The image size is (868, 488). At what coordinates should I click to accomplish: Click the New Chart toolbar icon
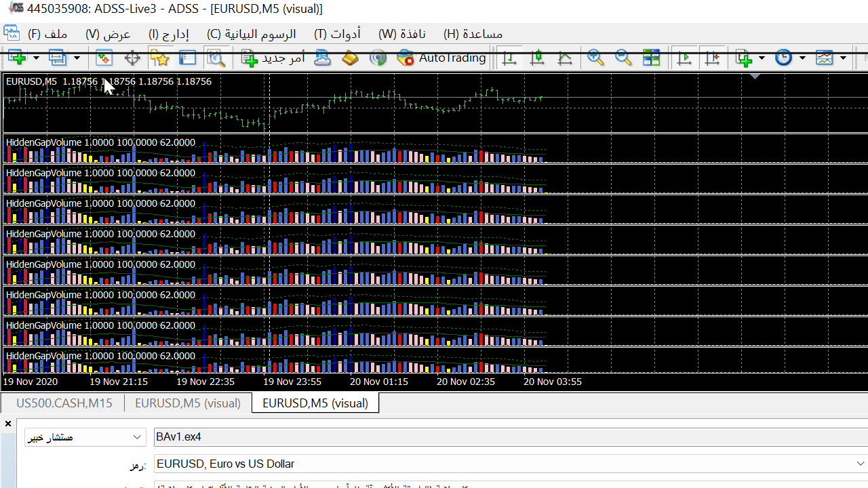click(16, 58)
